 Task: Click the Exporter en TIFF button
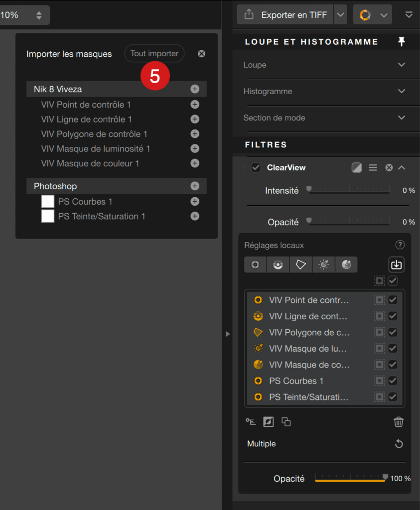coord(285,14)
